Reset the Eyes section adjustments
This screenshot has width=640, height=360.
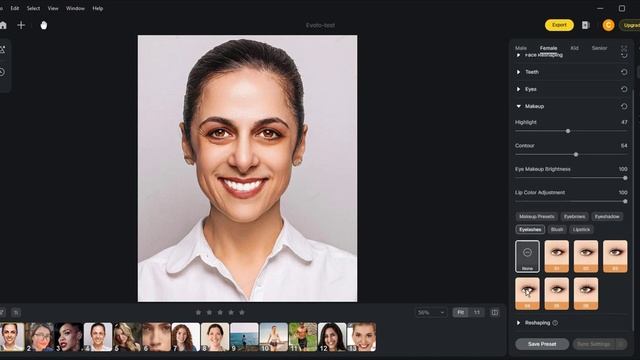pos(624,89)
